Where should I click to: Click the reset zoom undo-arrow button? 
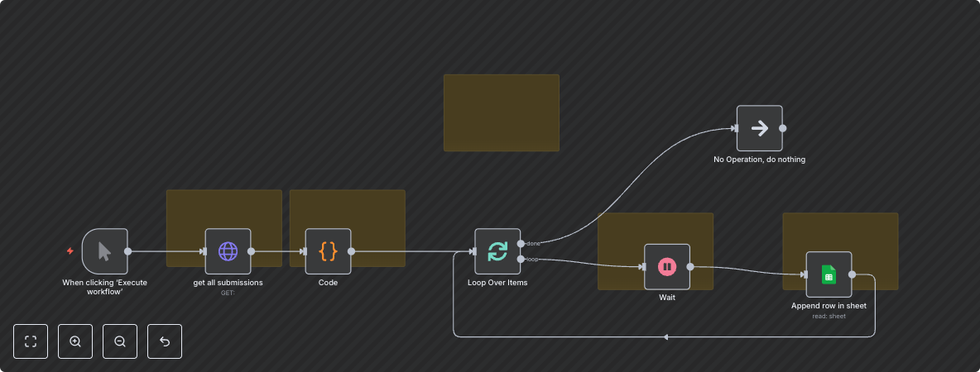point(165,341)
